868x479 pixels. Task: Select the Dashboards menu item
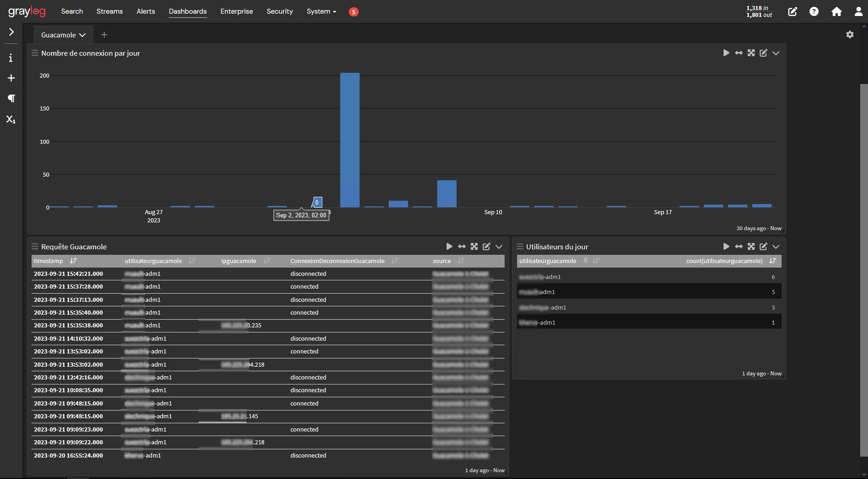coord(188,11)
